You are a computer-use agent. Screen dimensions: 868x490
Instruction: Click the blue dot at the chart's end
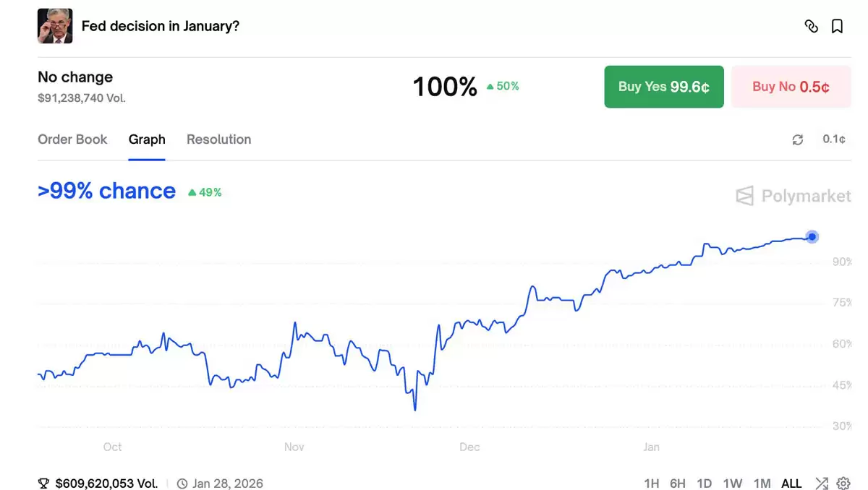pyautogui.click(x=812, y=237)
